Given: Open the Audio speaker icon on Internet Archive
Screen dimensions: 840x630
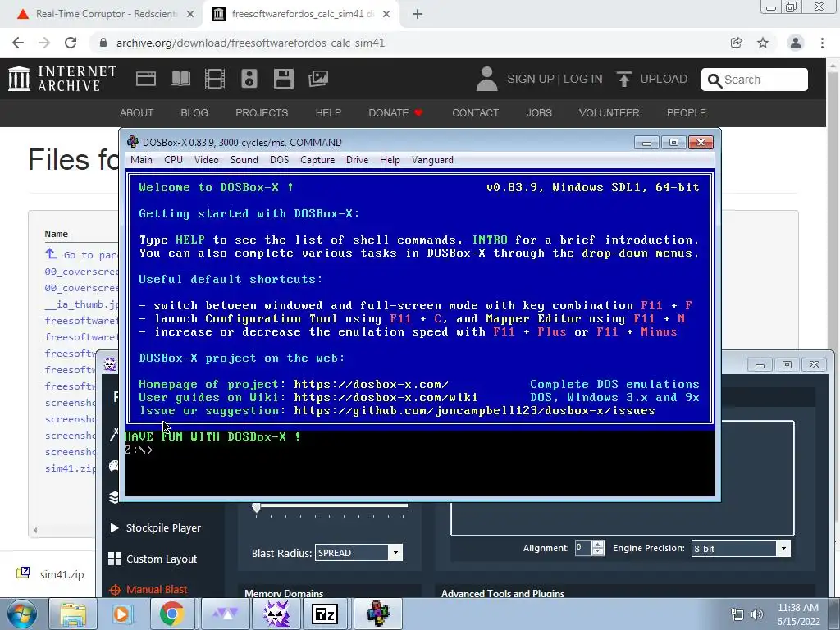Looking at the screenshot, I should pyautogui.click(x=249, y=79).
